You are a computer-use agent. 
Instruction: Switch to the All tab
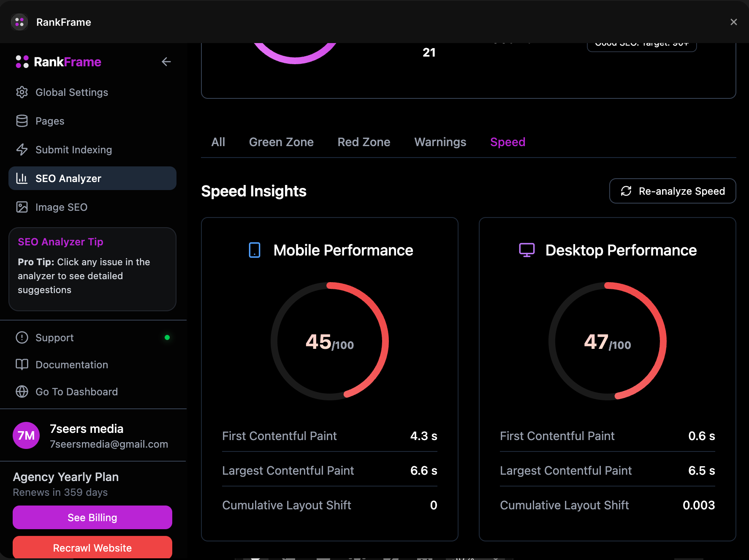point(218,142)
